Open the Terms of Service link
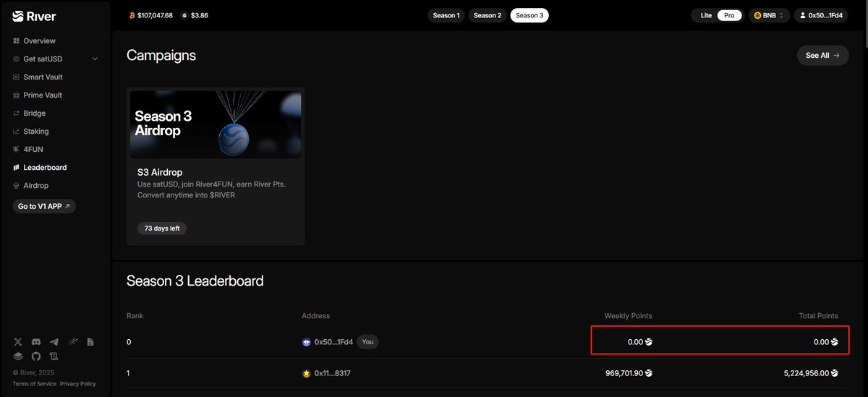This screenshot has height=397, width=868. coord(34,384)
